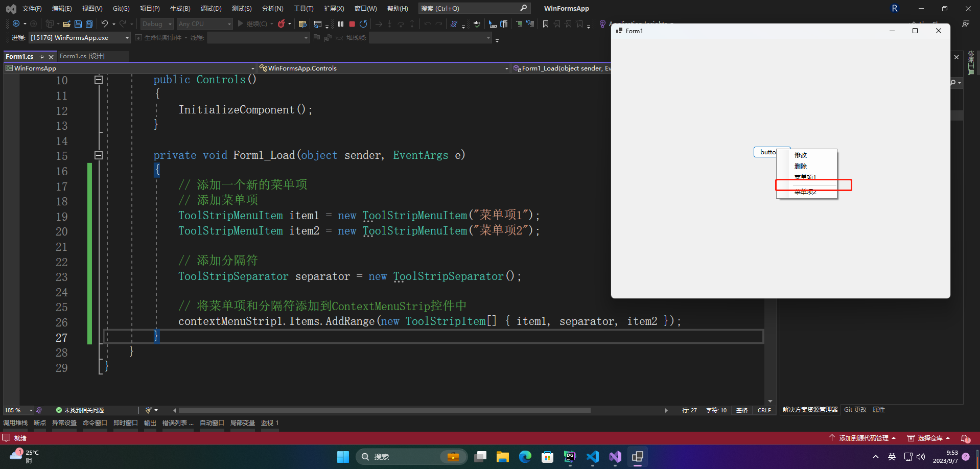Click the Hot Reload flame icon
The width and height of the screenshot is (980, 469).
[x=282, y=24]
